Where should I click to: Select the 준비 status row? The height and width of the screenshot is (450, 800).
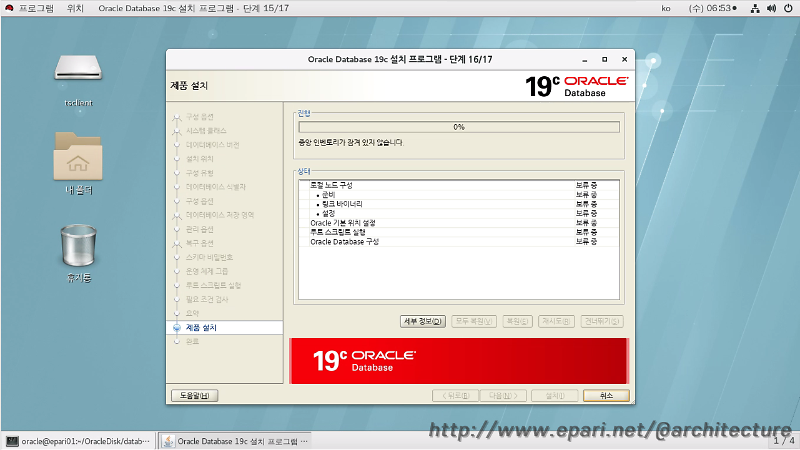coord(459,195)
